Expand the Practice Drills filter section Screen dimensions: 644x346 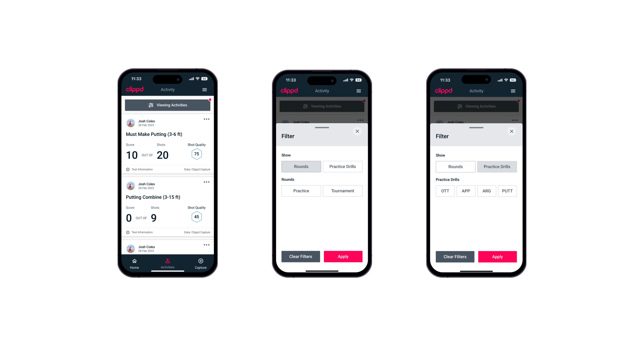click(342, 166)
